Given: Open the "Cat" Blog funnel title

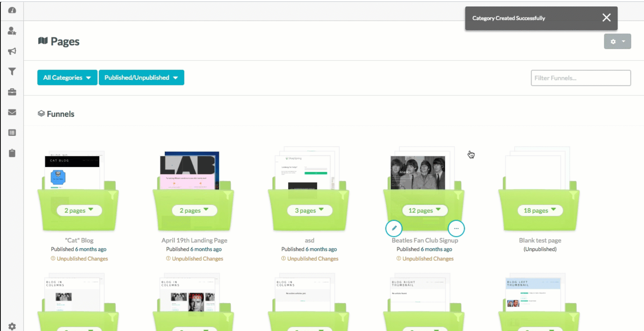Looking at the screenshot, I should 79,240.
